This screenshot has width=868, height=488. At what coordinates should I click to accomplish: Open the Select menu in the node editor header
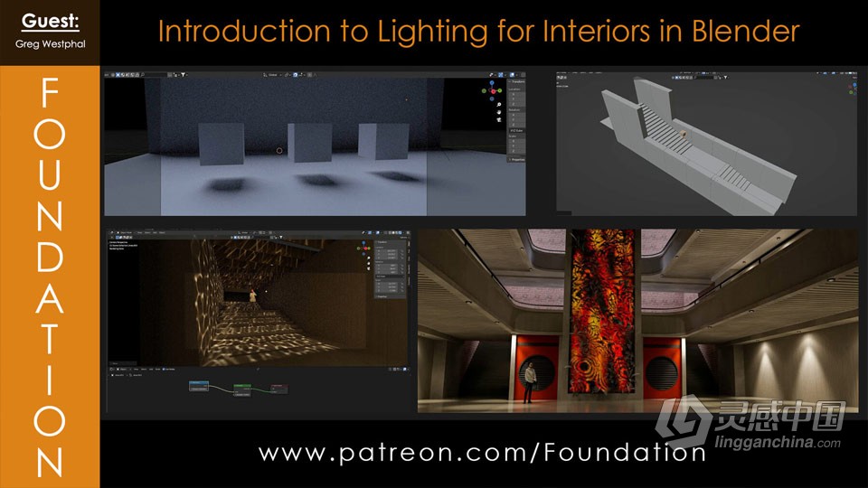(144, 369)
